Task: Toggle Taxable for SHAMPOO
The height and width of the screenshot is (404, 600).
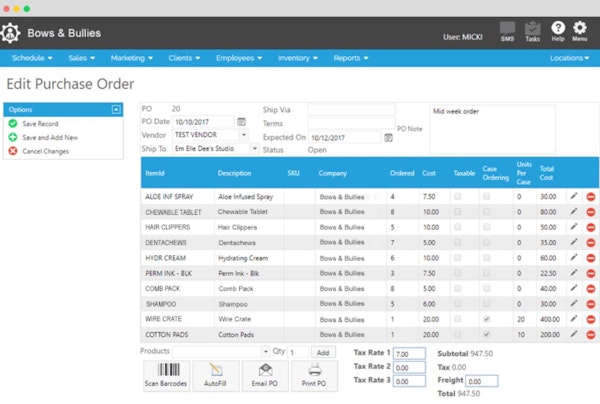Action: pos(458,303)
